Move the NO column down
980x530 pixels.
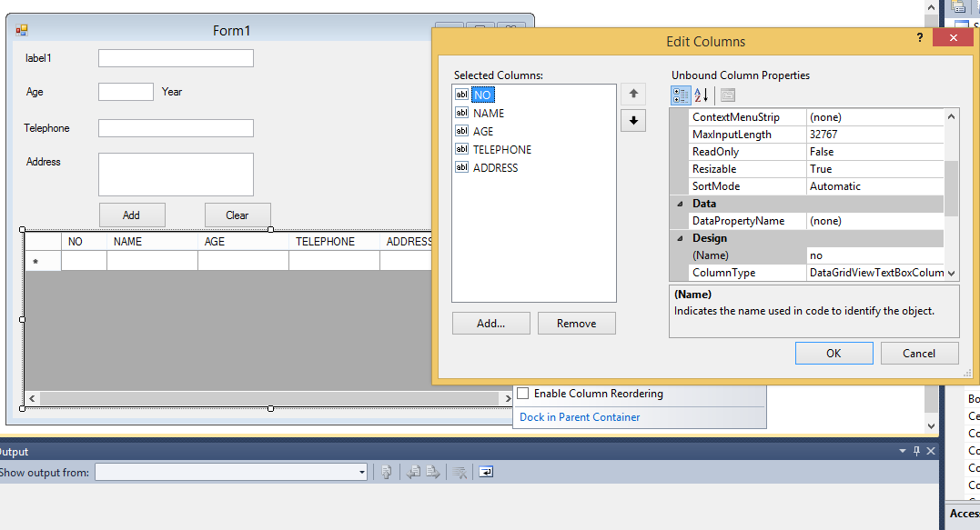coord(632,119)
